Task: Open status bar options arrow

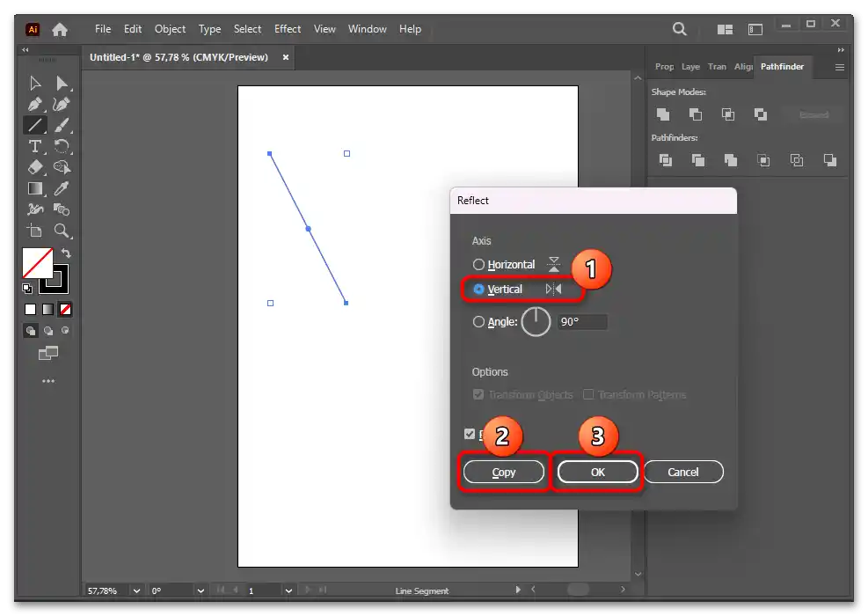Action: coord(518,590)
